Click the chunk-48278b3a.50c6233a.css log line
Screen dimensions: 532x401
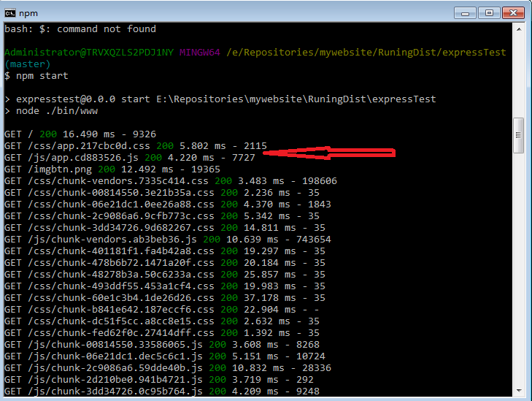click(x=165, y=275)
